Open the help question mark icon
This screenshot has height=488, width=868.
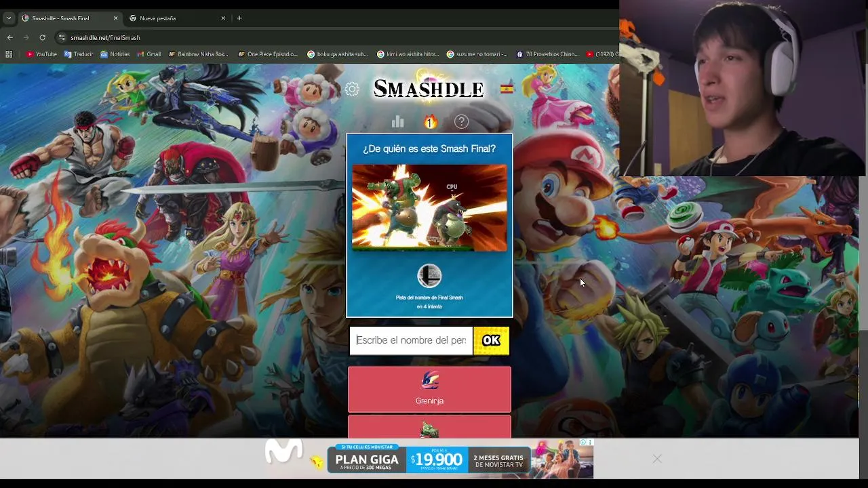461,122
